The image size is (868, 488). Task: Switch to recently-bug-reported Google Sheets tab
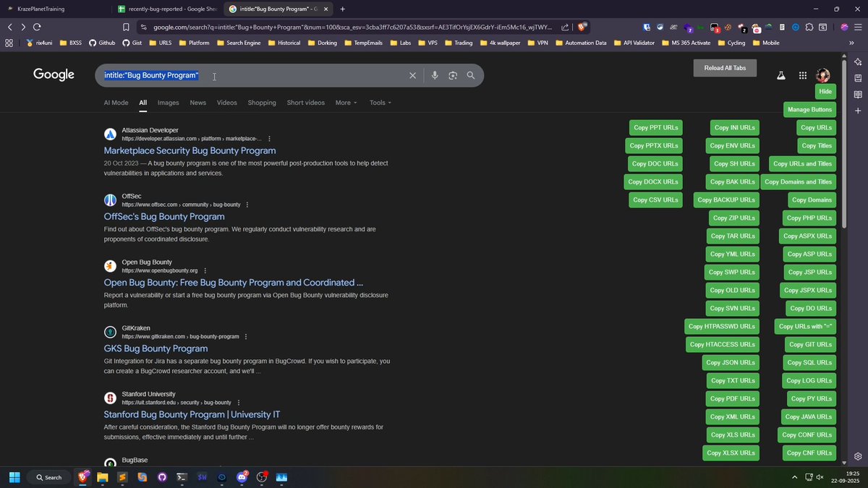coord(166,9)
